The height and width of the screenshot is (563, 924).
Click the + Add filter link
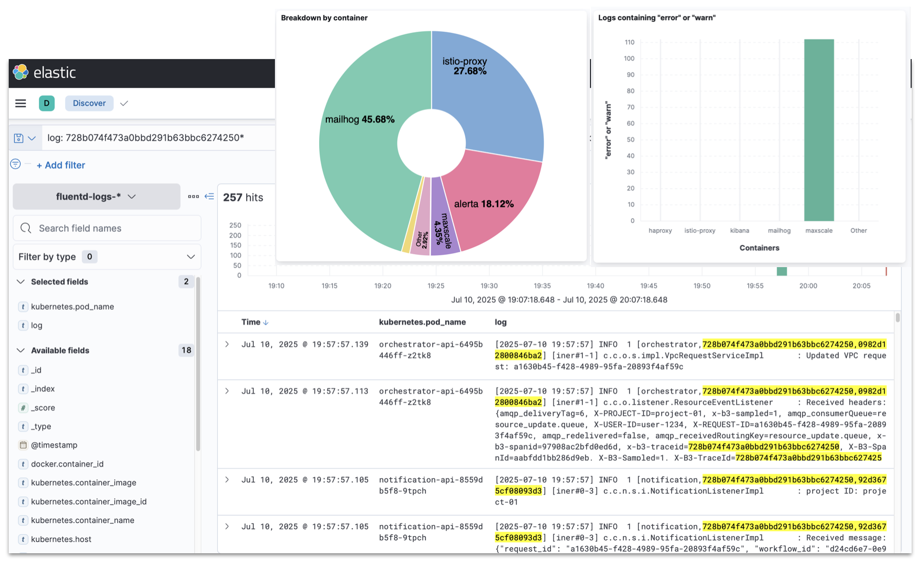point(61,164)
